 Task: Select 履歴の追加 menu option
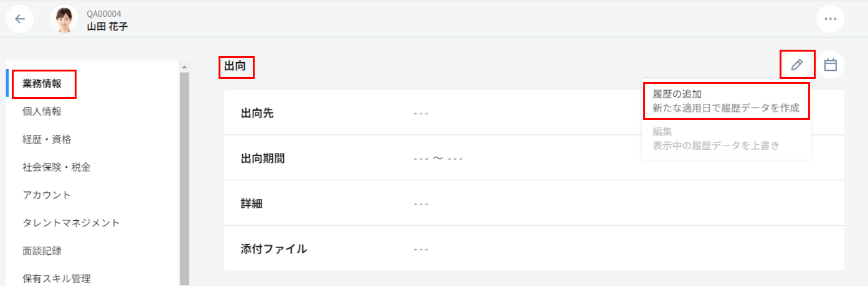tap(725, 101)
